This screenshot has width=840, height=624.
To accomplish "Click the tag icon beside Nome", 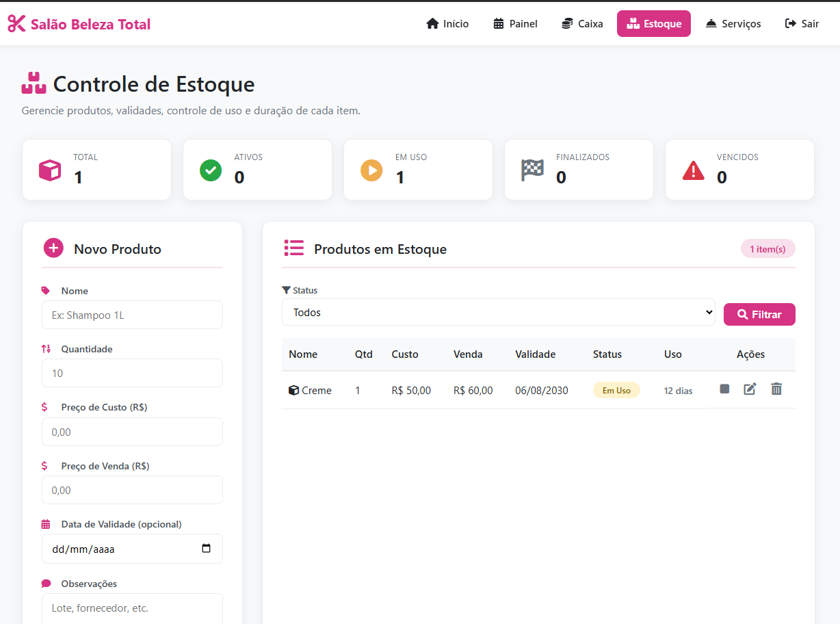I will coord(46,291).
